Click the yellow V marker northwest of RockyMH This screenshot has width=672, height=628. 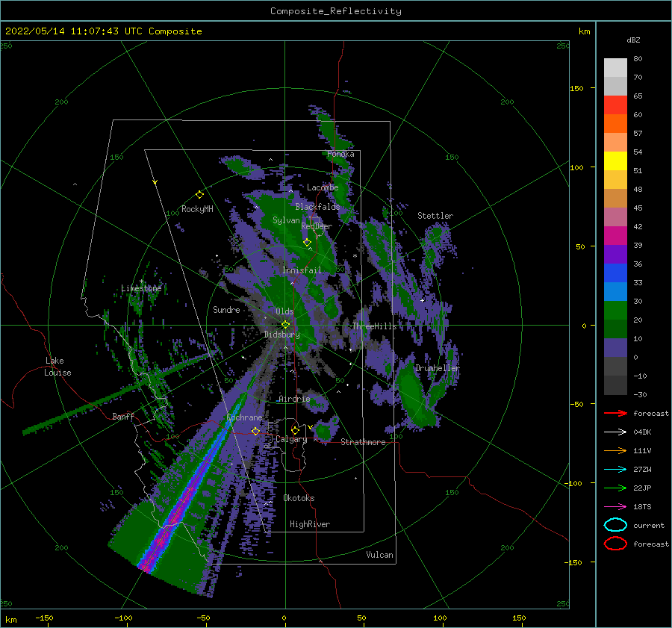(x=155, y=182)
